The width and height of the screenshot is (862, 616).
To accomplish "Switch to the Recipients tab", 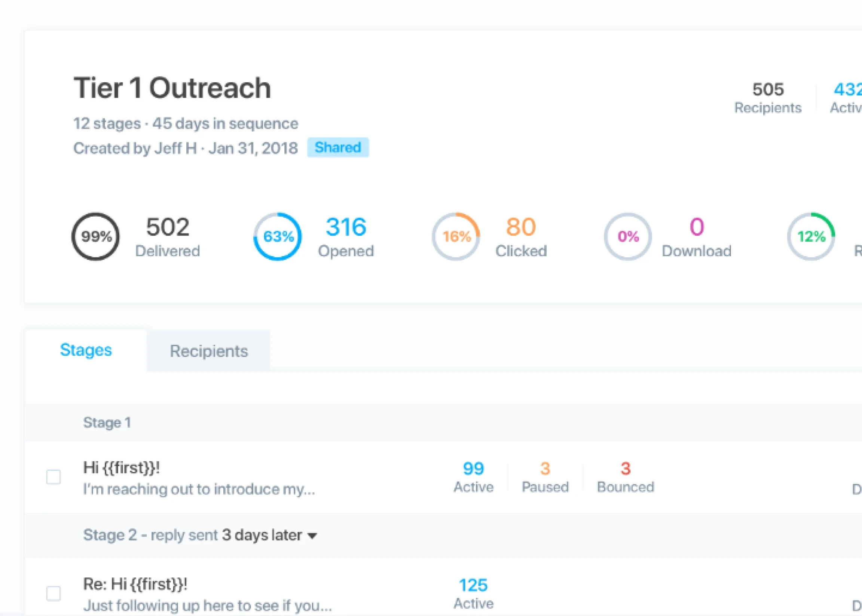I will [209, 351].
